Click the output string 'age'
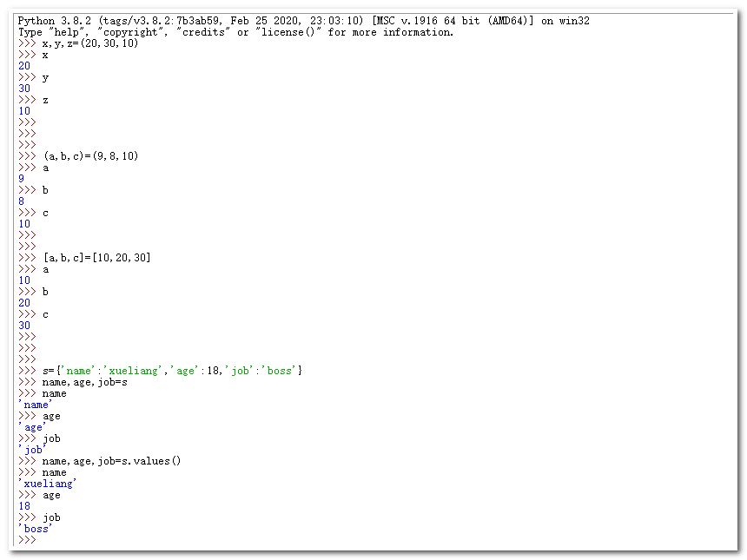 [32, 427]
